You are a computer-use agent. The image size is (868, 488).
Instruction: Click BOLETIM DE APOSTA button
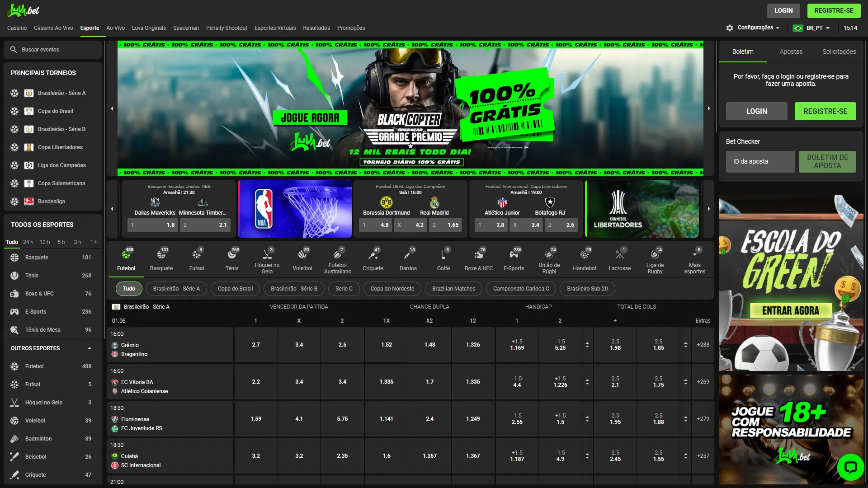pos(827,161)
